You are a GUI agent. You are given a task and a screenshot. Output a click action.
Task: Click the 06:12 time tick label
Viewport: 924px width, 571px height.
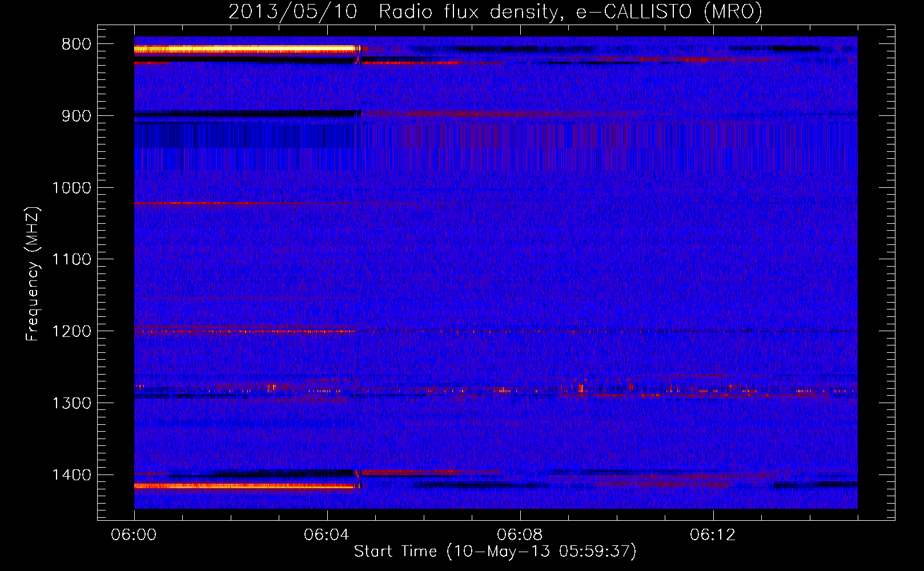click(x=713, y=535)
